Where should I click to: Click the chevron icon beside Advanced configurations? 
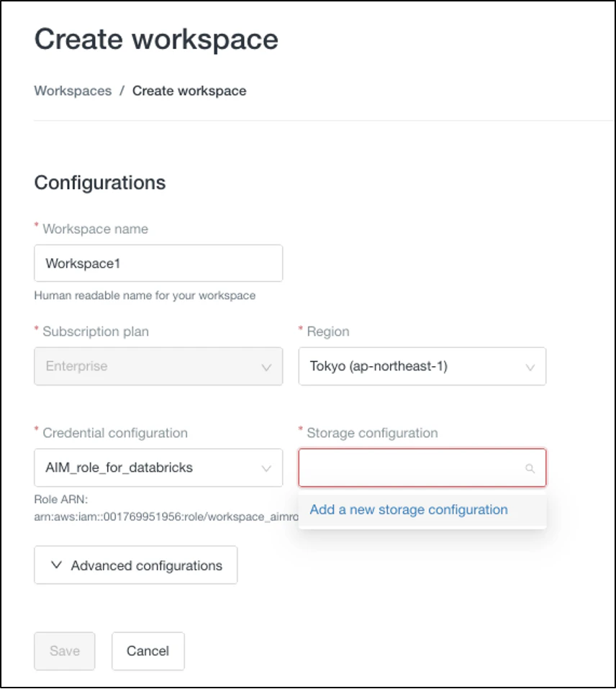point(56,565)
